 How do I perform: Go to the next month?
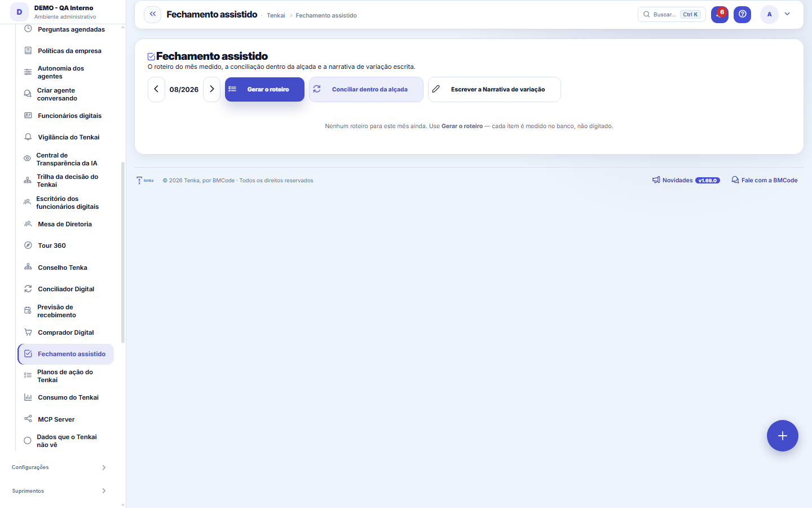(211, 89)
